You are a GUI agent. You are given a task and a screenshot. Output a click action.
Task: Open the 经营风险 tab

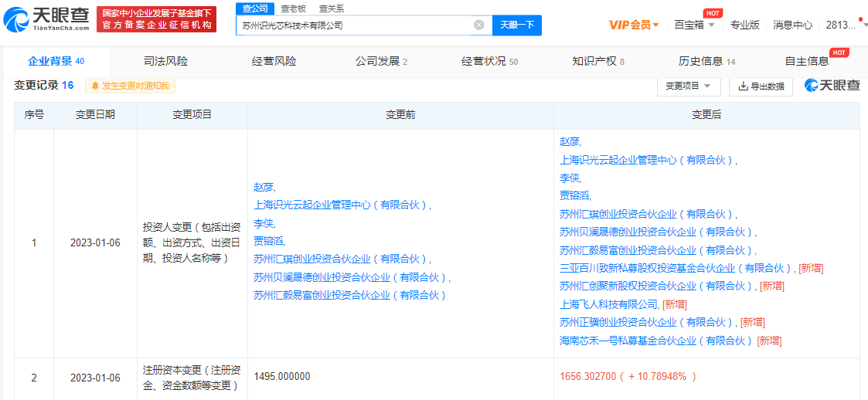pyautogui.click(x=274, y=62)
